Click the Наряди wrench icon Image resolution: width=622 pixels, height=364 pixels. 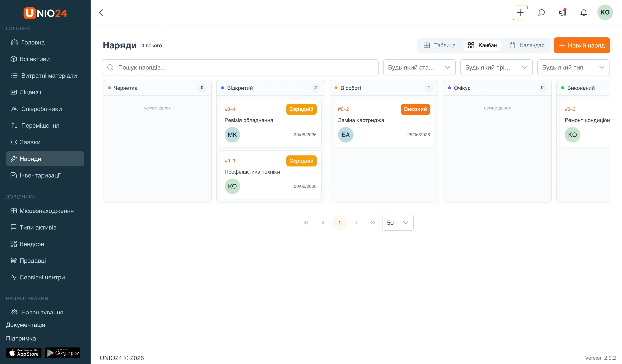14,159
